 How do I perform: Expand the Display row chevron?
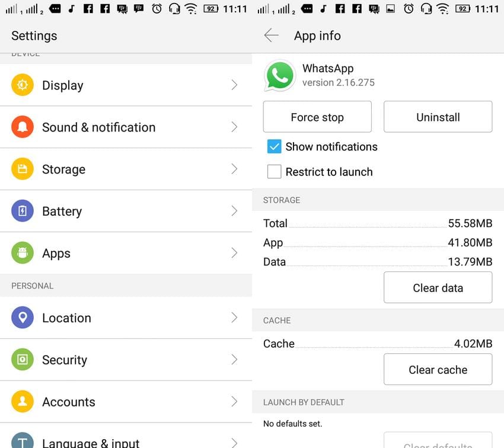tap(234, 85)
